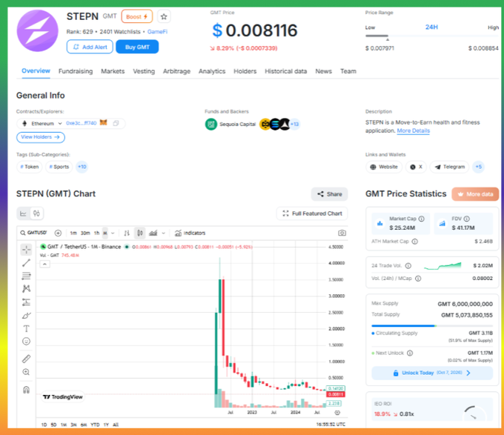The height and width of the screenshot is (435, 504).
Task: Expand the +5 more links badge
Action: 479,167
